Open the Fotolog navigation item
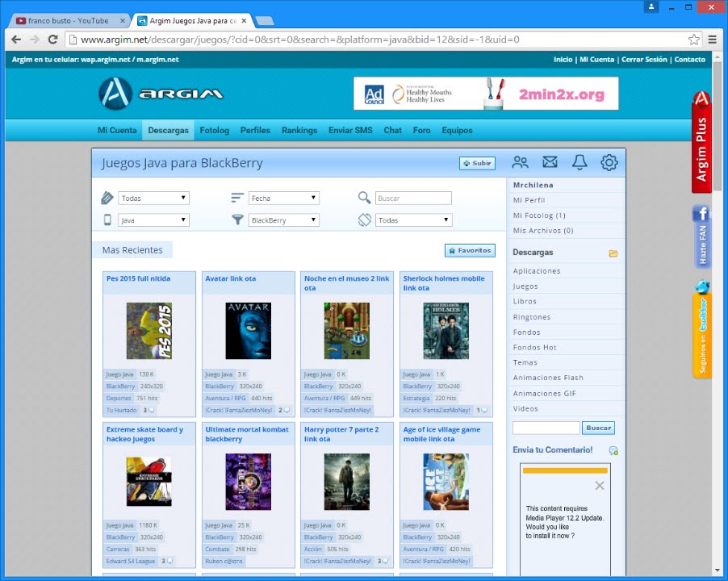This screenshot has width=728, height=581. click(215, 131)
